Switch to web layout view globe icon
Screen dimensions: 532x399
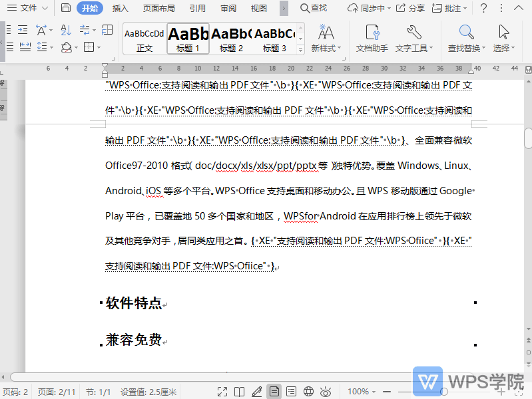pos(308,392)
